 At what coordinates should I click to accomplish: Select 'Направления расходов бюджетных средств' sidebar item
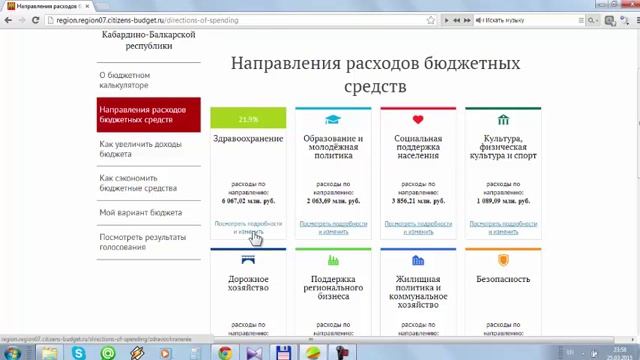[x=149, y=115]
